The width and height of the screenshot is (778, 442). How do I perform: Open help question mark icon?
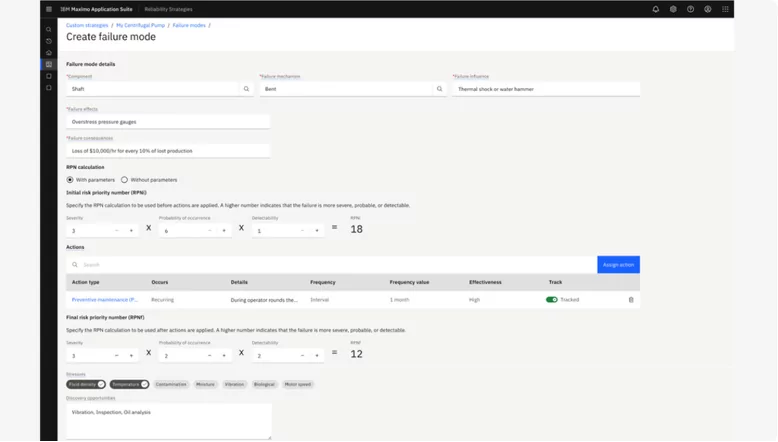[x=690, y=9]
